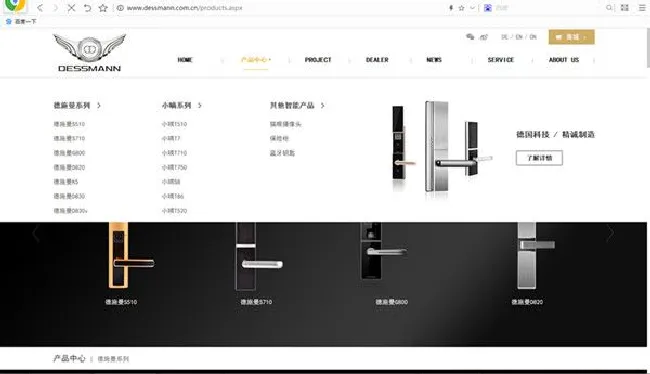
Task: Select 小嘀T750 in the dropdown list
Action: tap(175, 168)
